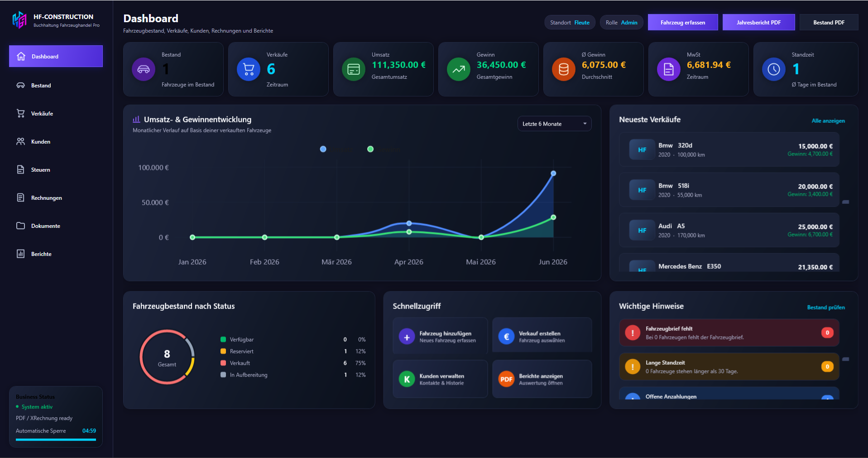Click the green K icon for Kunden verwalten

click(407, 380)
